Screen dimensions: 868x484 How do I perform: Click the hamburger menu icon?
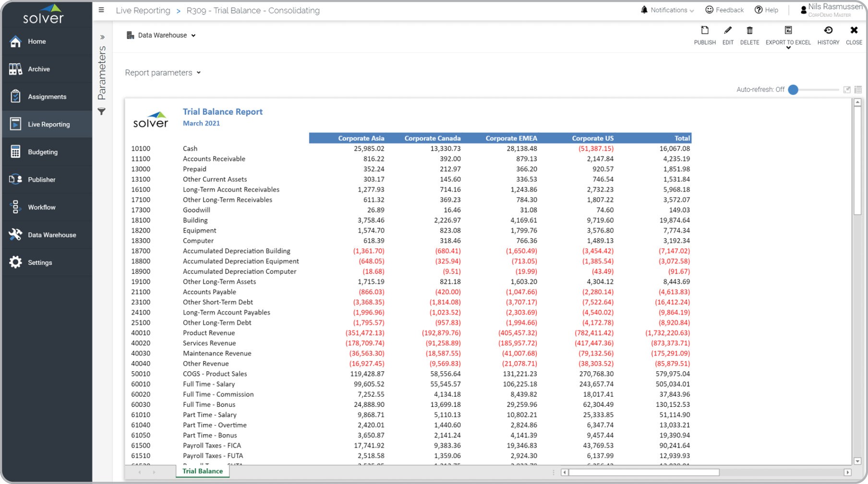coord(101,10)
